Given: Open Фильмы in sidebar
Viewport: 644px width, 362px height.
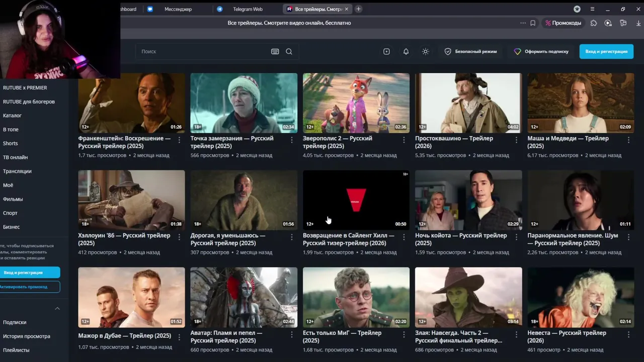Looking at the screenshot, I should 13,199.
